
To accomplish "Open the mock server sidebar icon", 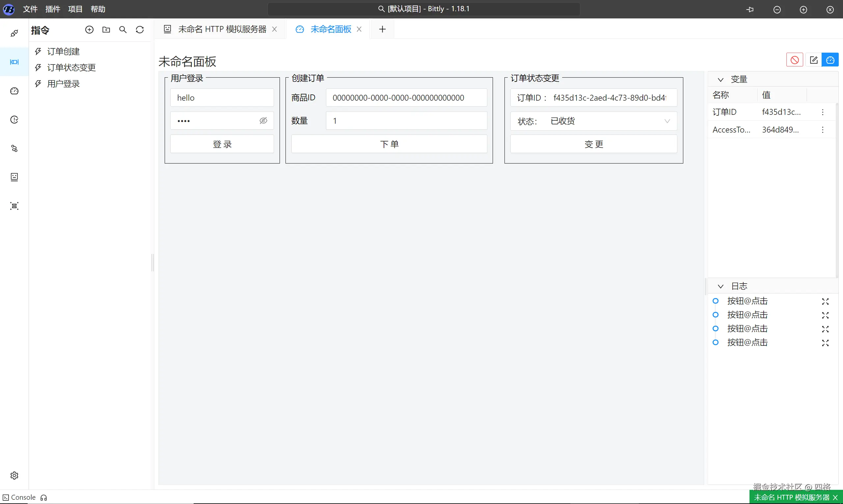I will tap(14, 177).
